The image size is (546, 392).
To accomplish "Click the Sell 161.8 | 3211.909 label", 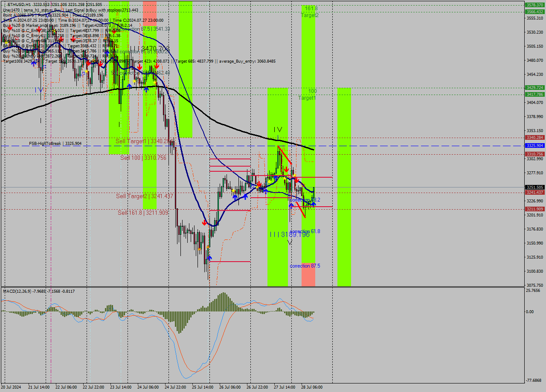I will coord(143,213).
